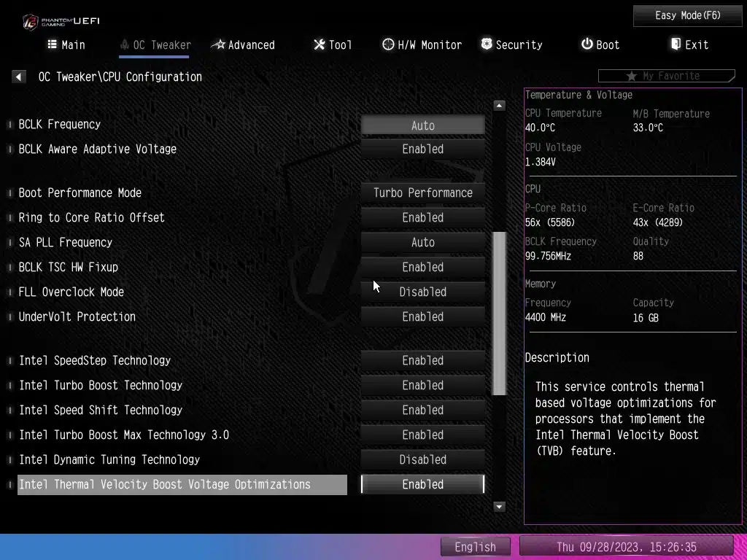Click the Main tab list icon
Viewport: 747px width, 560px height.
coord(52,44)
